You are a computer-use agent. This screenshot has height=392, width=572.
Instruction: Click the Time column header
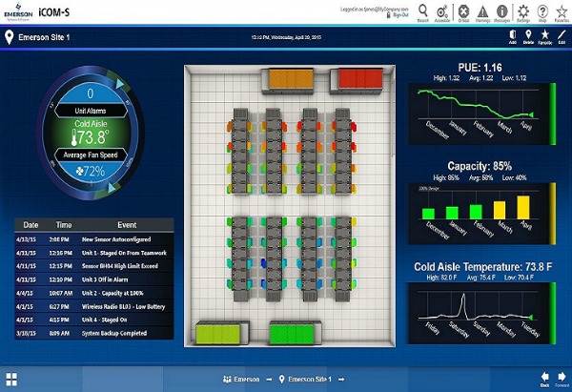coord(64,225)
